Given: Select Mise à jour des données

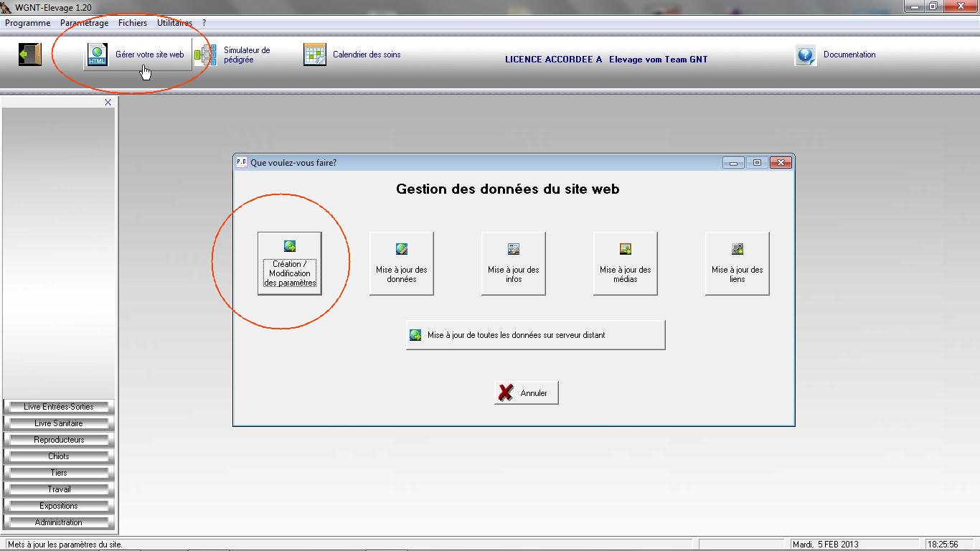Looking at the screenshot, I should coord(402,263).
